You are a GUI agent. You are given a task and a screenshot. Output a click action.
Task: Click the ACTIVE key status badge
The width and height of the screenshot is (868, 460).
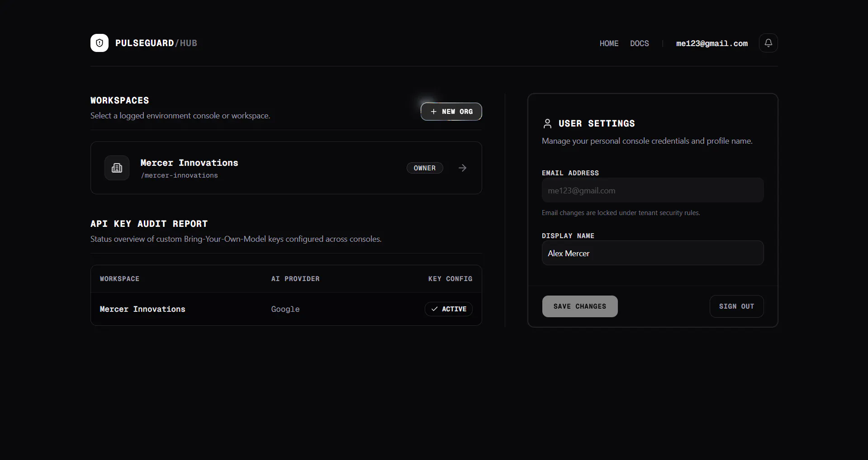click(449, 309)
